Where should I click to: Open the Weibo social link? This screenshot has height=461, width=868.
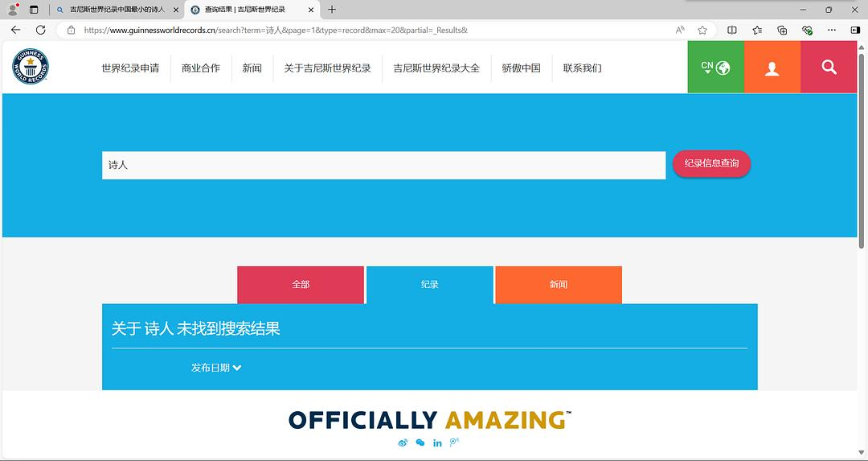(x=403, y=442)
